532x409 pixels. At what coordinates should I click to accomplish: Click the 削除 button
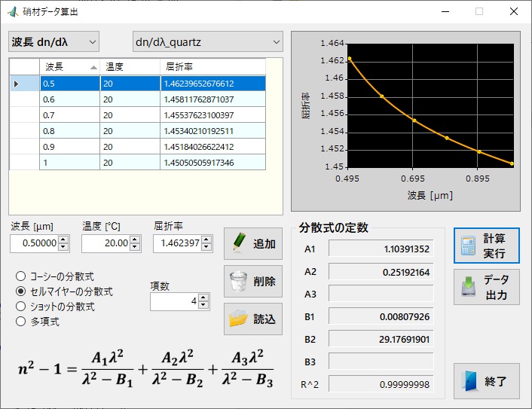click(x=253, y=281)
